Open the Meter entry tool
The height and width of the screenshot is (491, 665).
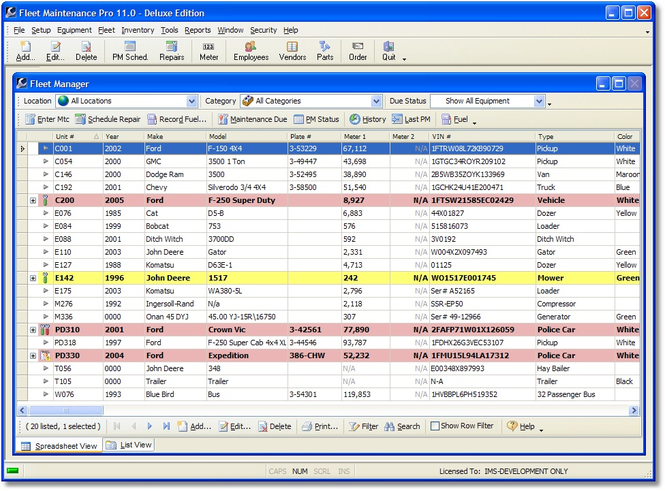pos(208,51)
